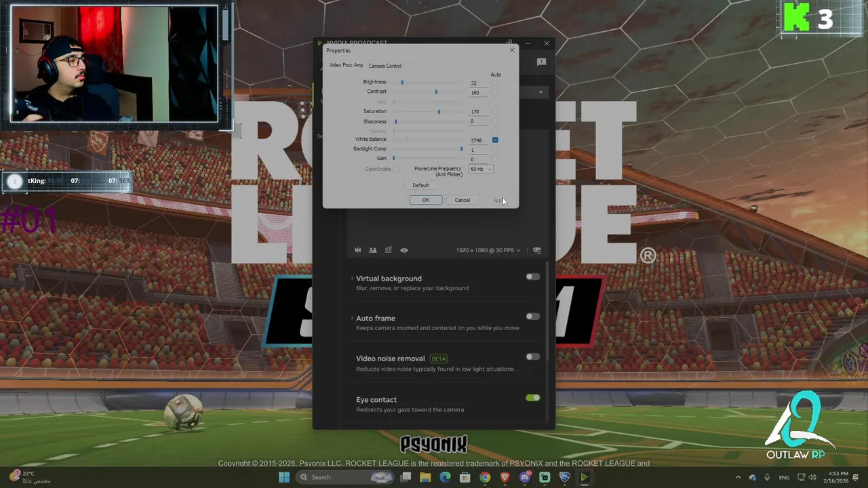
Task: Toggle the eye preview visibility icon
Action: tap(404, 250)
